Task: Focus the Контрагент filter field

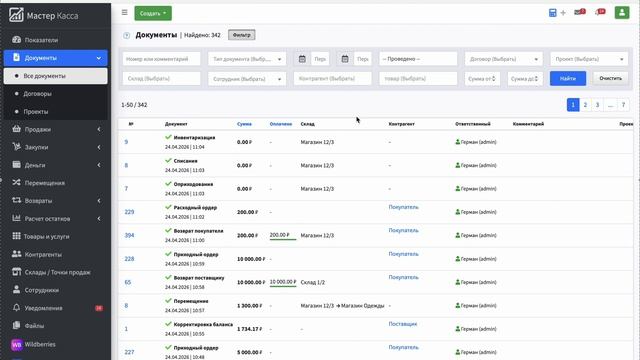Action: point(332,78)
